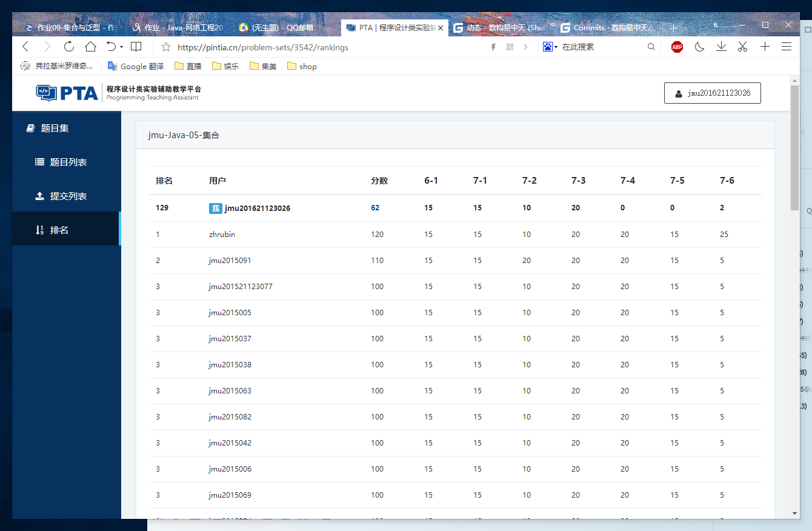Switch to the 作业09-集合与泛型 tab

(71, 27)
